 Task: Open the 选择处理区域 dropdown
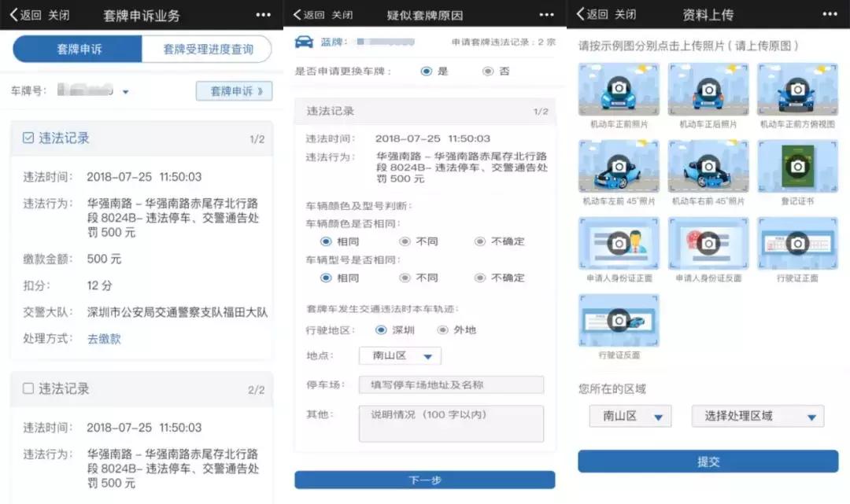pos(757,416)
